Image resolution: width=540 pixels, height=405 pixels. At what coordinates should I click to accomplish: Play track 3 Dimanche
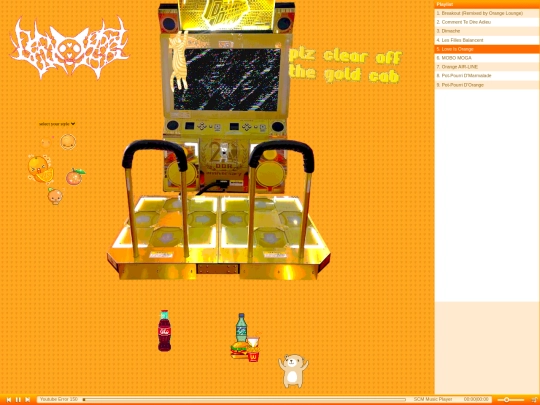487,31
